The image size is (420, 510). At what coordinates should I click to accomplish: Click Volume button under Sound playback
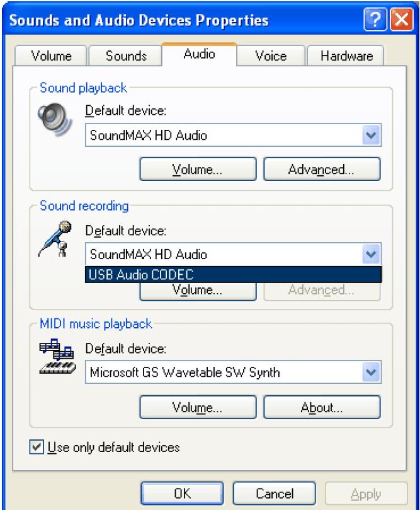pos(198,169)
